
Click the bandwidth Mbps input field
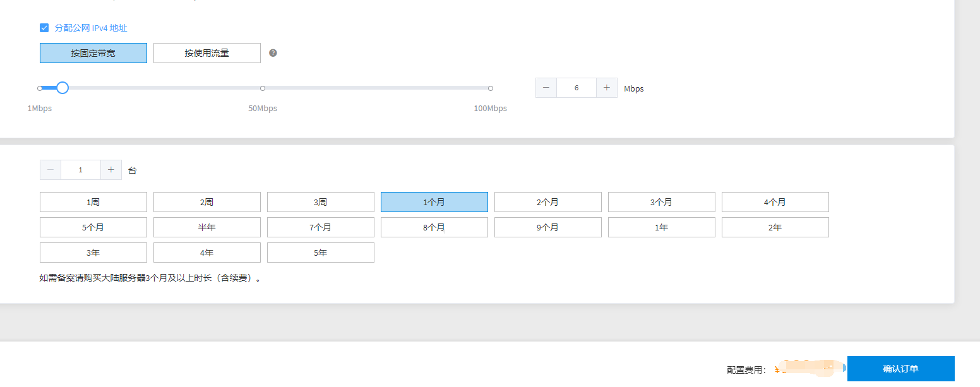(x=577, y=88)
